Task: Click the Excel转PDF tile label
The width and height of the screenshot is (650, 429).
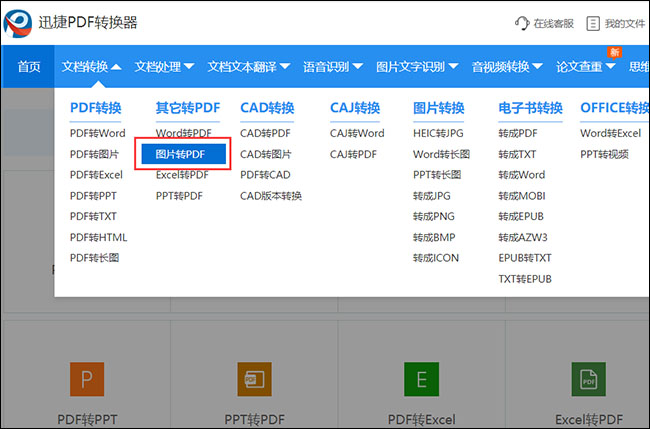Action: 589,419
